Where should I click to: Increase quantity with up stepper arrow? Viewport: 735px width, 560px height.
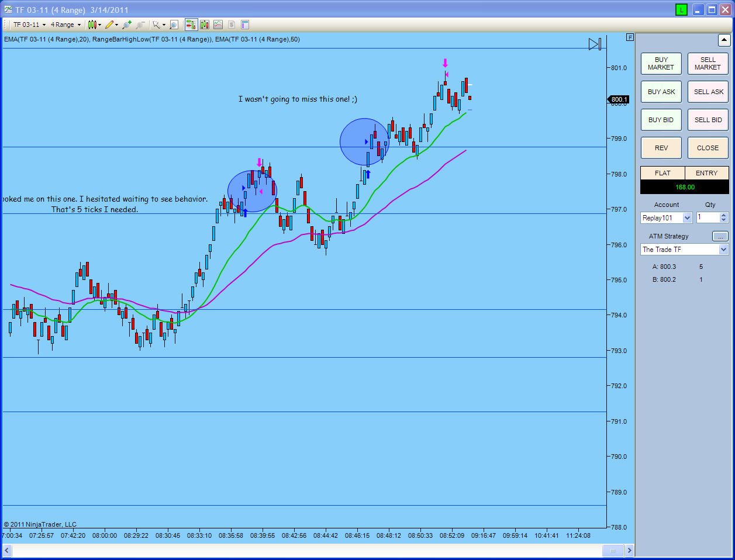724,215
